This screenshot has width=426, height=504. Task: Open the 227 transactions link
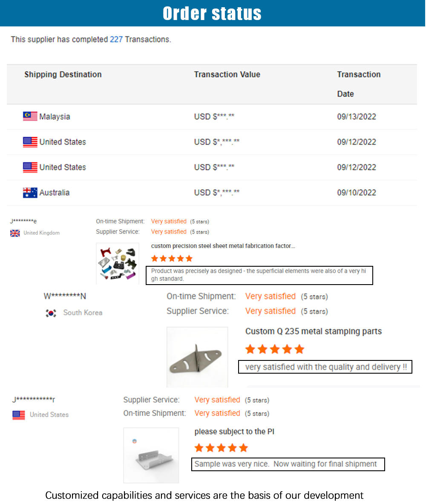(116, 39)
